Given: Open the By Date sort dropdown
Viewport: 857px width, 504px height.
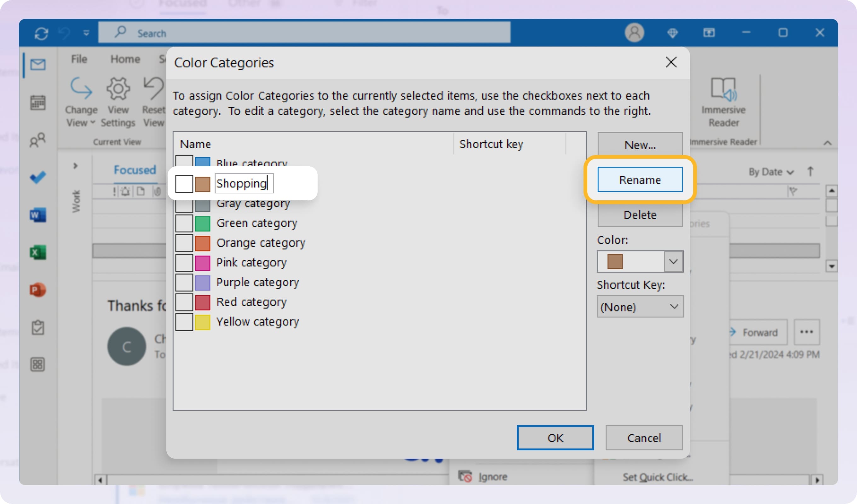Looking at the screenshot, I should click(x=770, y=172).
